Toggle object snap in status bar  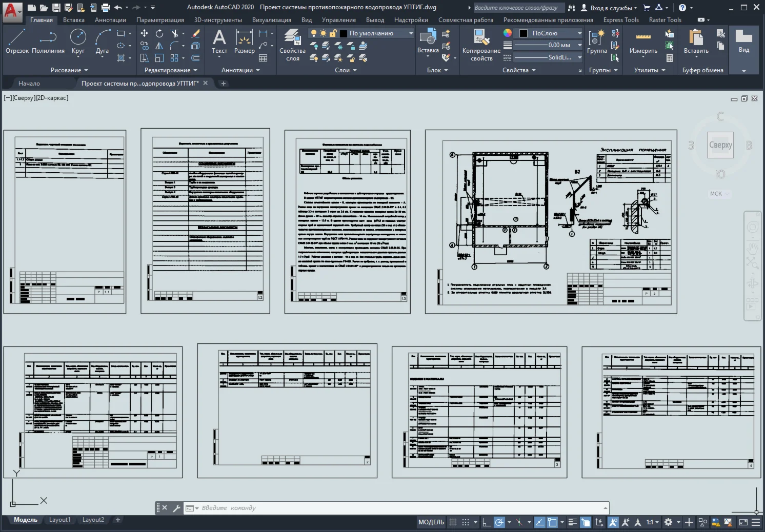click(552, 522)
